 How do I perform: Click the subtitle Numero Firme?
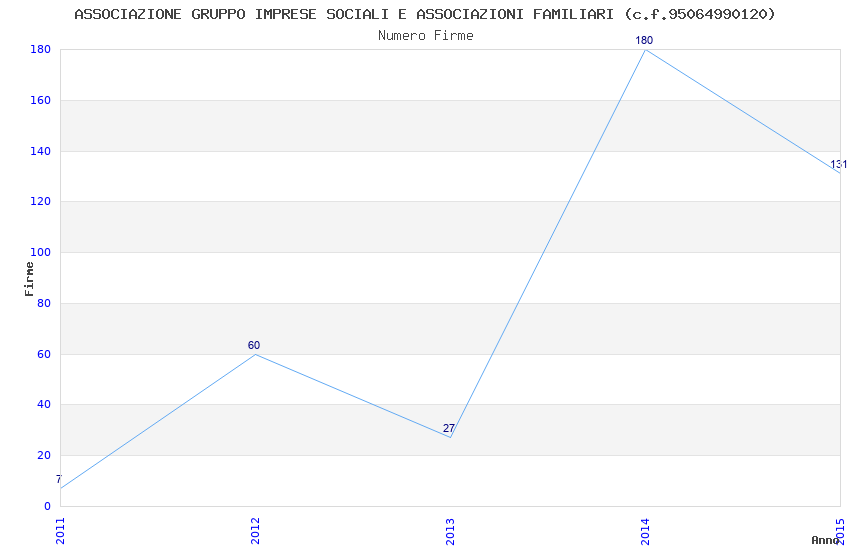(426, 36)
